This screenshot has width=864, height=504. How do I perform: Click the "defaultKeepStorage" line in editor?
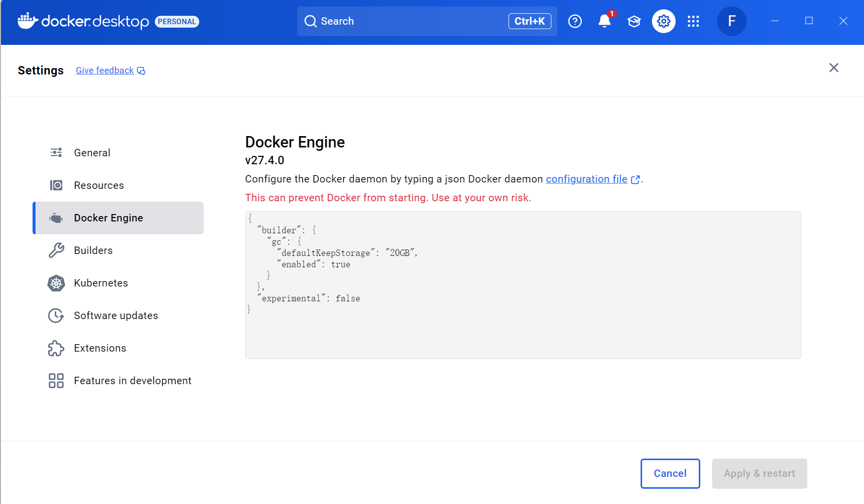pos(347,253)
